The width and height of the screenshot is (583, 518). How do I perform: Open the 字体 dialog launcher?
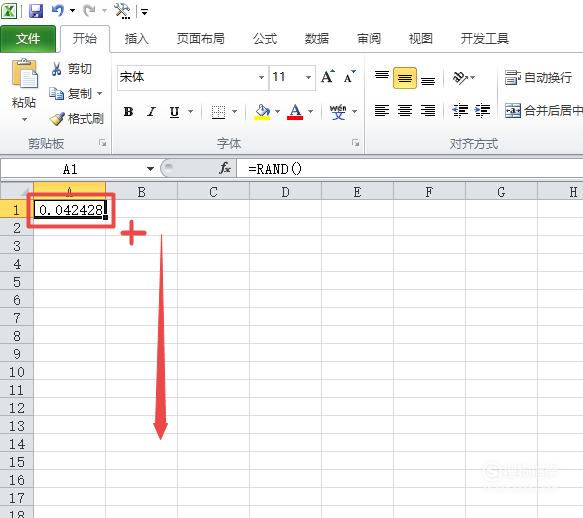(355, 143)
